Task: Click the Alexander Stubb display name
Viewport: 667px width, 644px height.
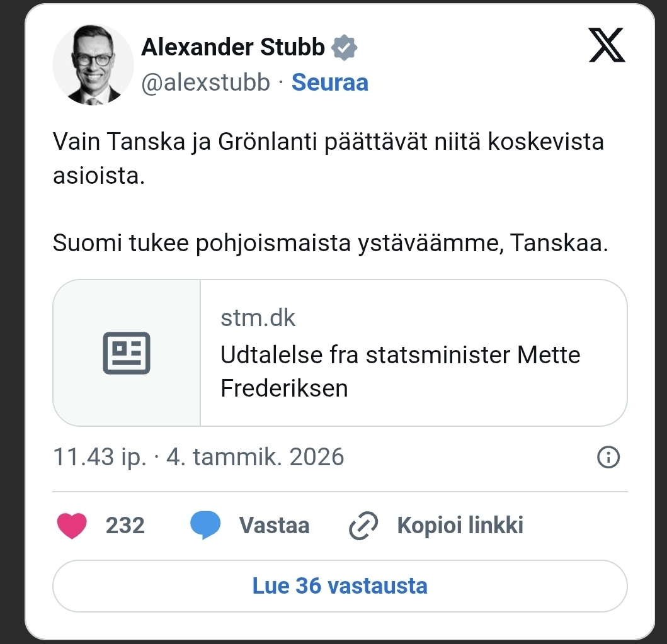Action: point(233,47)
